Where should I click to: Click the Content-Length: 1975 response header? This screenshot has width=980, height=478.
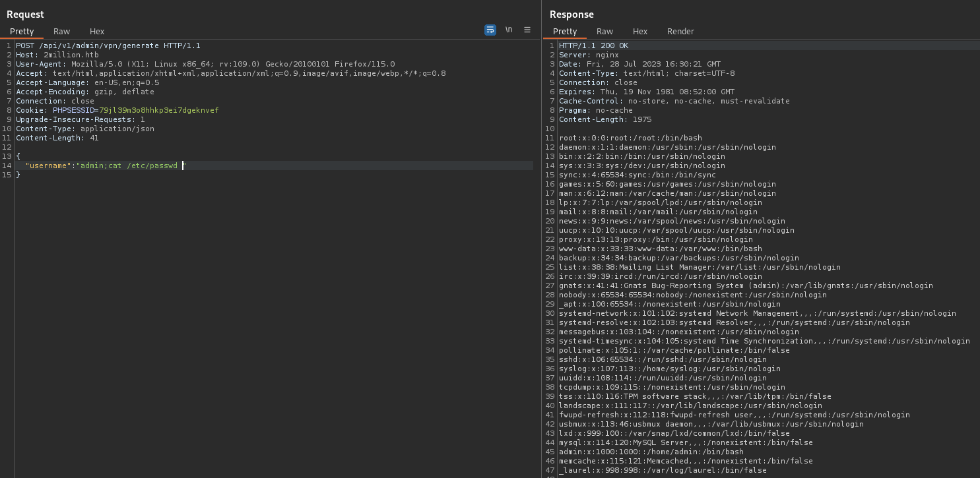click(x=605, y=119)
